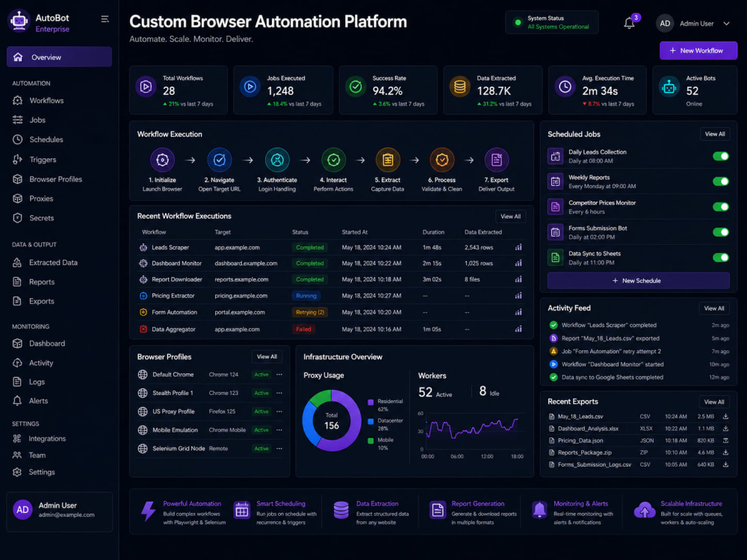The height and width of the screenshot is (560, 747).
Task: Create a New Workflow
Action: (698, 51)
